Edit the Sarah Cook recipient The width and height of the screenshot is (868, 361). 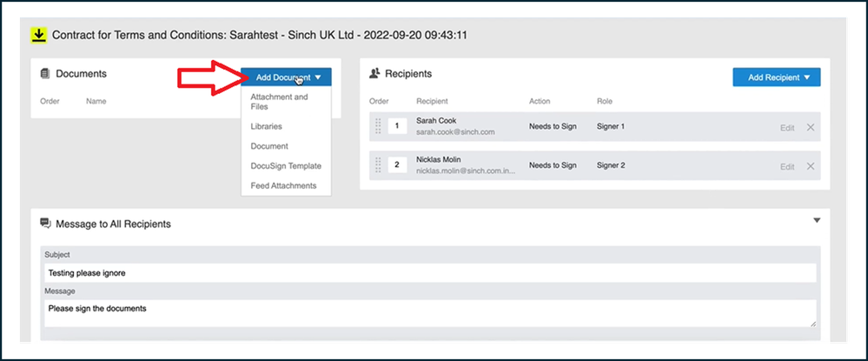[x=787, y=128]
